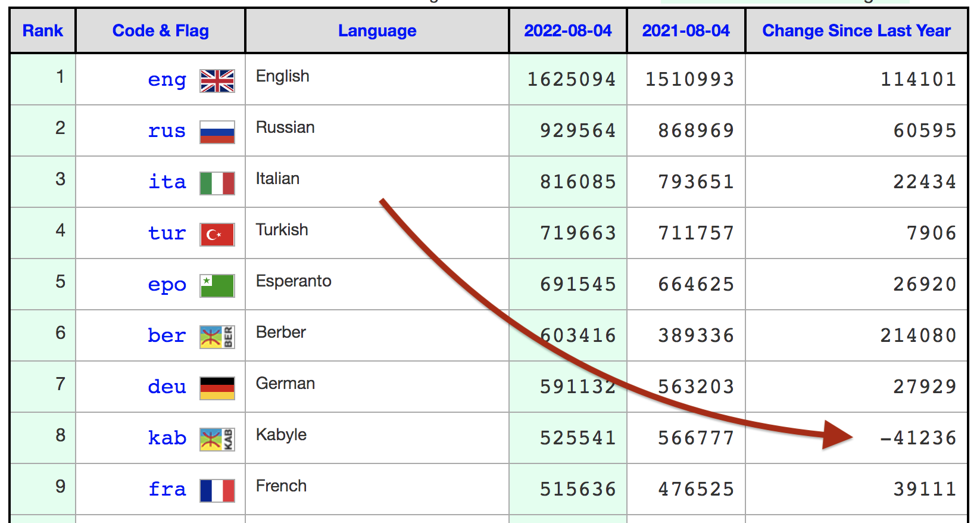Click rank number 1 cell
Viewport: 980px width, 523px height.
(43, 79)
